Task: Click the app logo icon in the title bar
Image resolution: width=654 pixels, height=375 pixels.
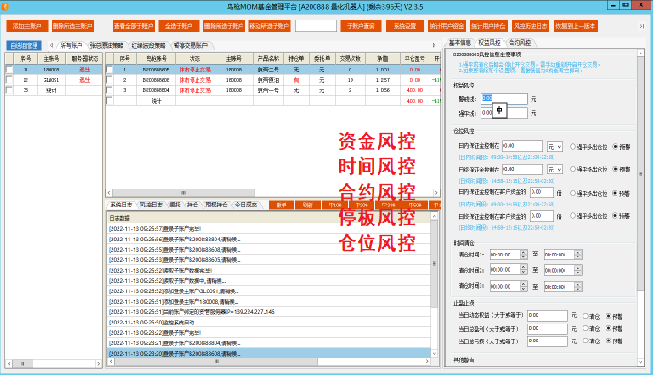Action: 5,7
